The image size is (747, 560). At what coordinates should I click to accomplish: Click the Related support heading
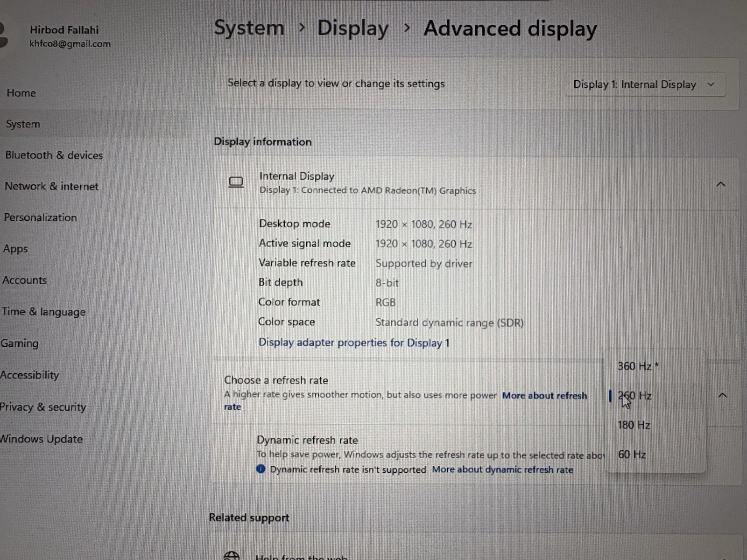pyautogui.click(x=249, y=518)
